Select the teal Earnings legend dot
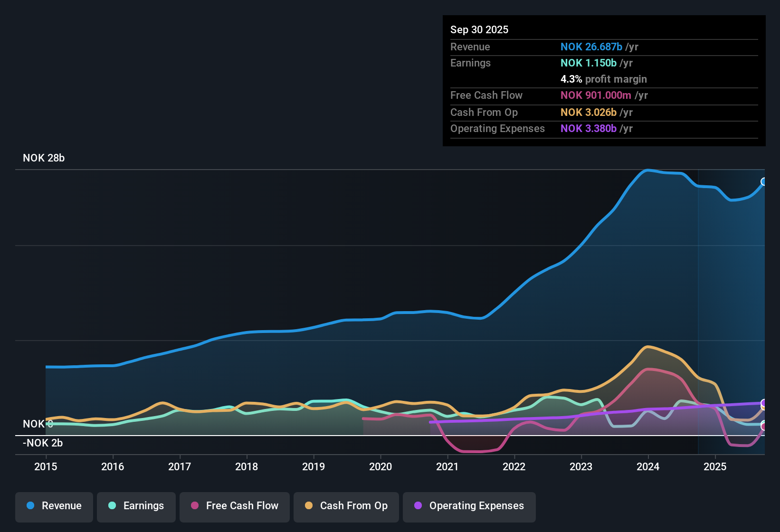This screenshot has height=532, width=780. [x=112, y=506]
